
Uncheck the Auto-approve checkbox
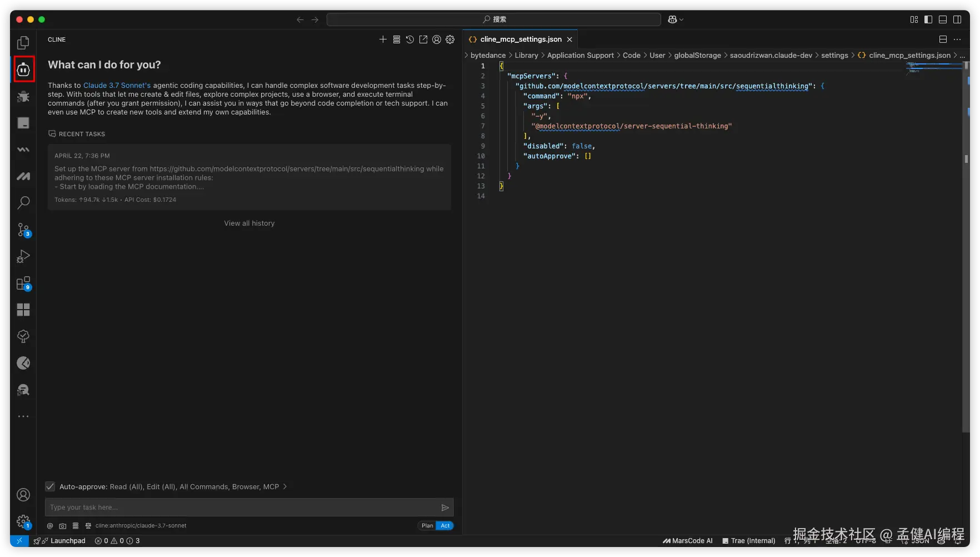(x=50, y=486)
